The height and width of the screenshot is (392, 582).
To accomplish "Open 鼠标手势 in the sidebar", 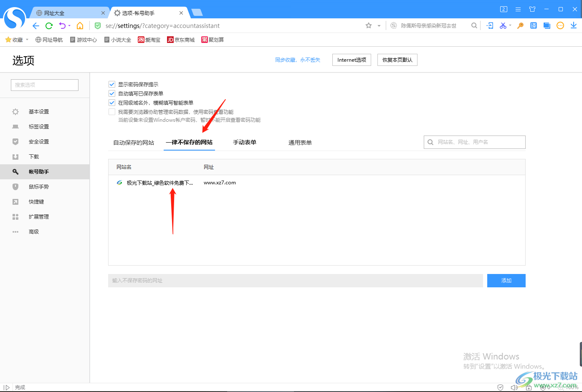I will pos(45,187).
